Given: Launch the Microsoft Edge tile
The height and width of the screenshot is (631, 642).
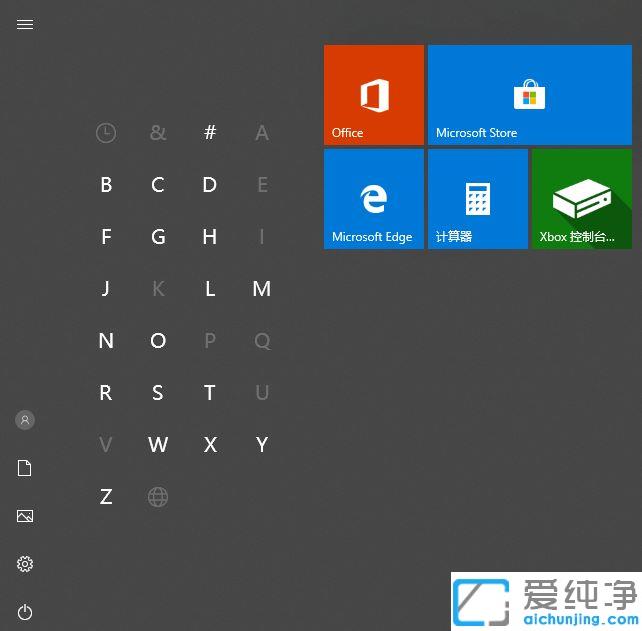Looking at the screenshot, I should (x=374, y=199).
